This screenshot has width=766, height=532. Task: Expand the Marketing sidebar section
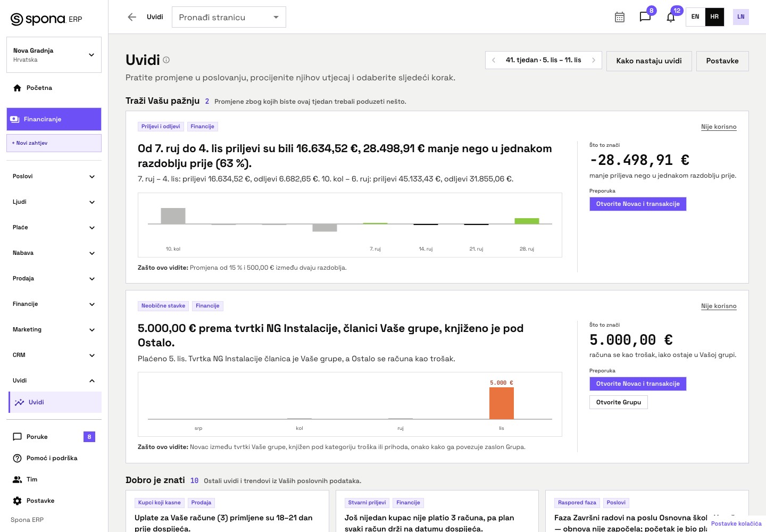click(54, 329)
